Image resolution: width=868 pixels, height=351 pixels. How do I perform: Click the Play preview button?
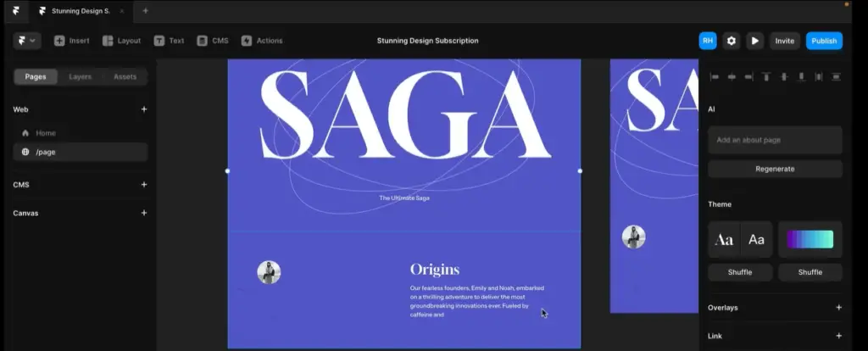754,41
